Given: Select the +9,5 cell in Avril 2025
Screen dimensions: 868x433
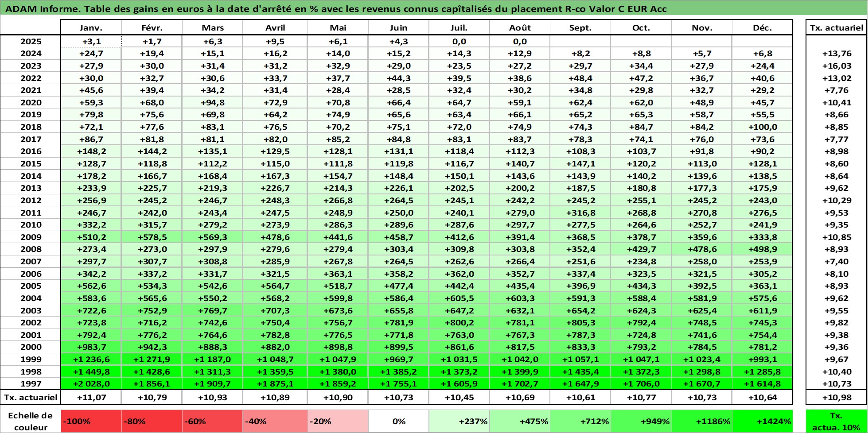Looking at the screenshot, I should pos(275,42).
